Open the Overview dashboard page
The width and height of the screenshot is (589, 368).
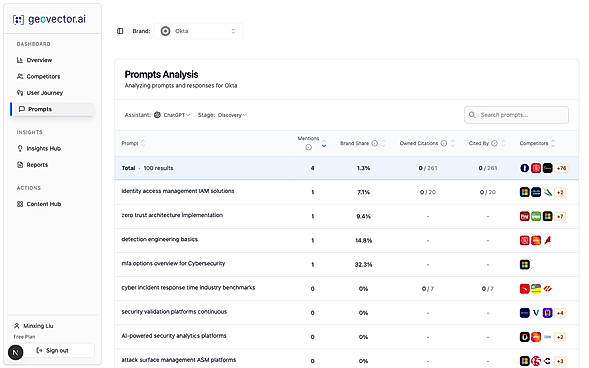(x=39, y=60)
